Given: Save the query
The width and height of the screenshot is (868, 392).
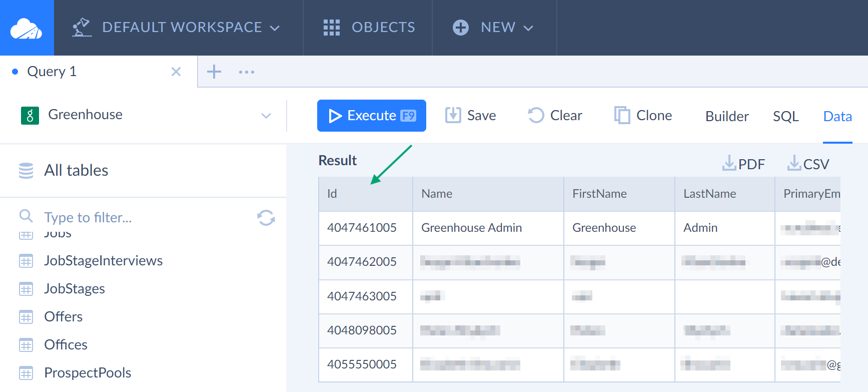Looking at the screenshot, I should pyautogui.click(x=471, y=116).
